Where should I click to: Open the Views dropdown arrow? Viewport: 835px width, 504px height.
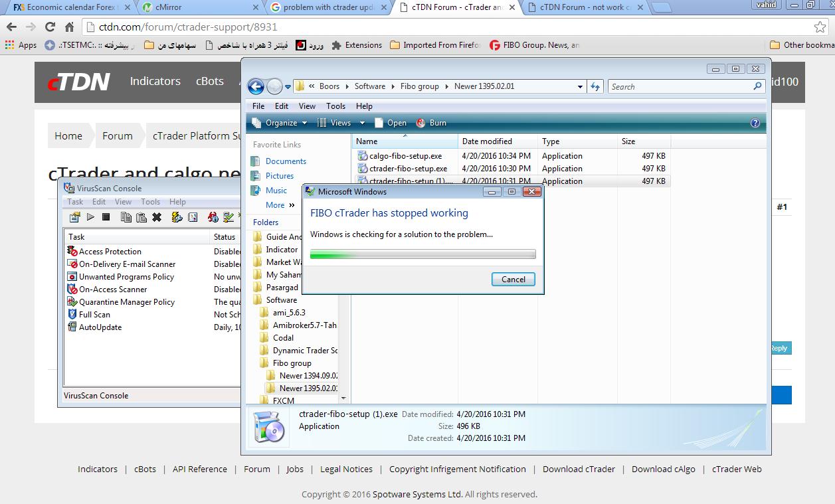coord(362,123)
